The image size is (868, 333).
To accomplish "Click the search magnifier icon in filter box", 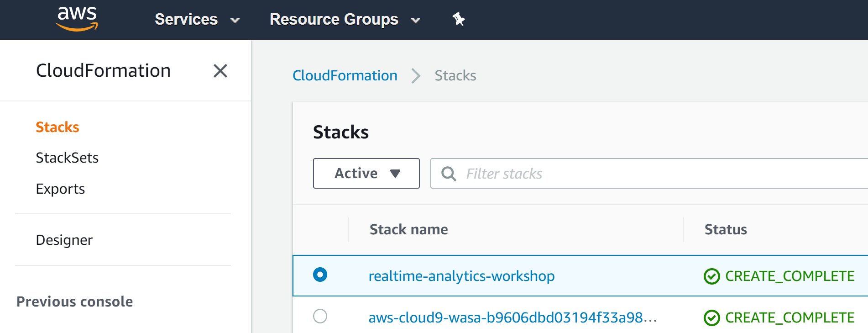I will [449, 174].
